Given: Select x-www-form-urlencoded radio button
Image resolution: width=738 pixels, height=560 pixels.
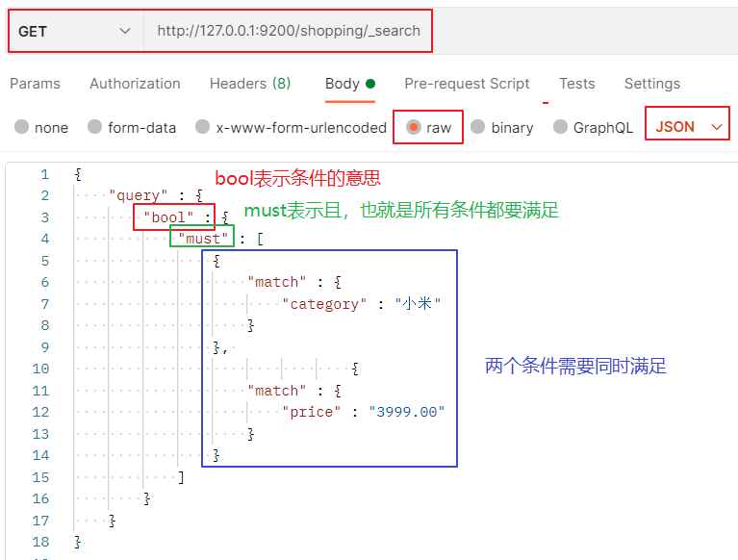Looking at the screenshot, I should 202,127.
